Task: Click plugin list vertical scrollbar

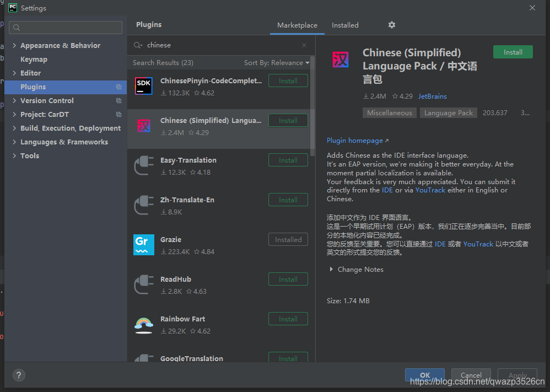Action: click(312, 106)
